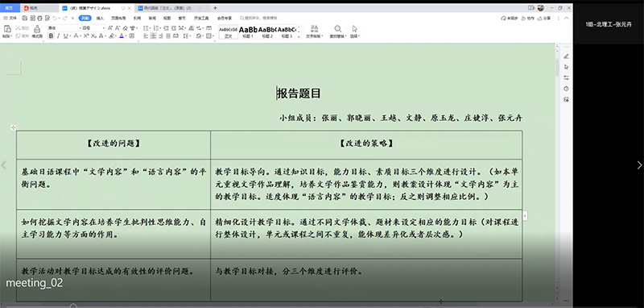The image size is (644, 308).
Task: Click the Paste clipboard icon
Action: (x=7, y=29)
